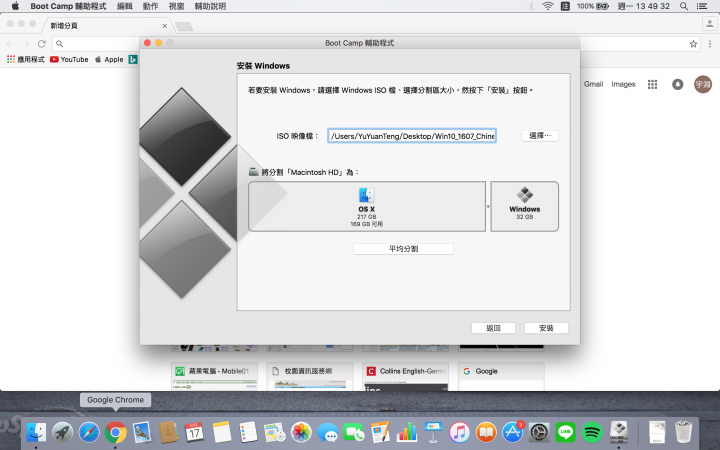Open Contacts book icon in Dock

(168, 432)
